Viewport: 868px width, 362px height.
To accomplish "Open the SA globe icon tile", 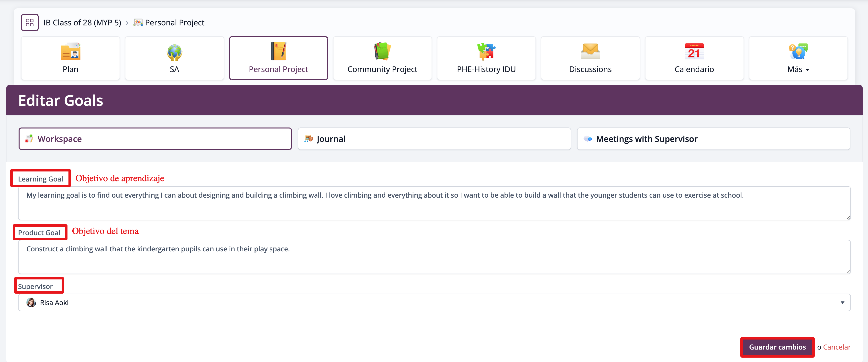I will click(174, 52).
